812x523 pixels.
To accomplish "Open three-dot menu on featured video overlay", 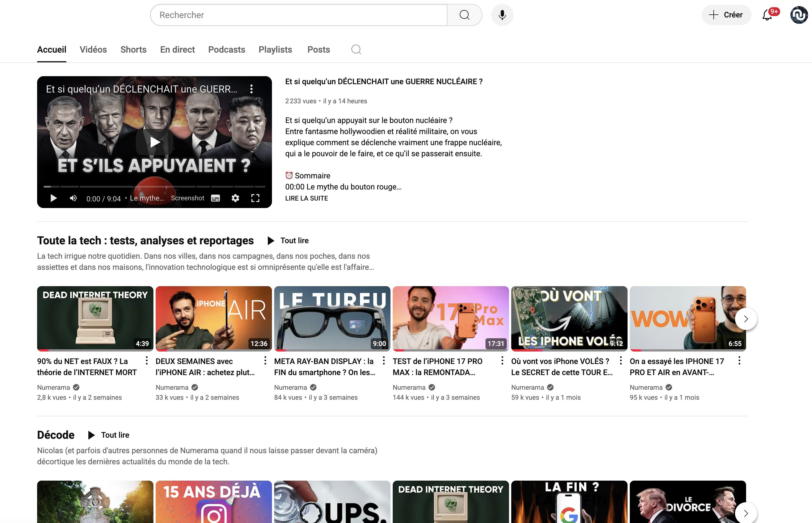I will (251, 89).
